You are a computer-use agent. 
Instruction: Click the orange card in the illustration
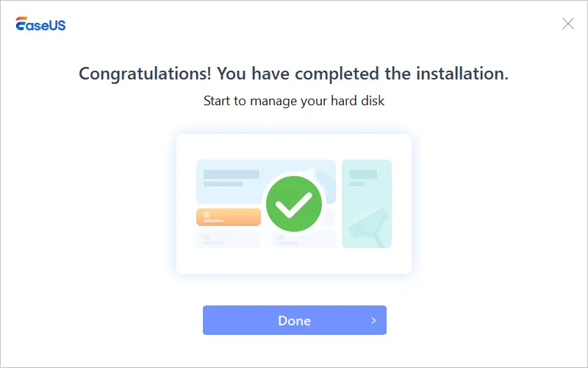229,217
